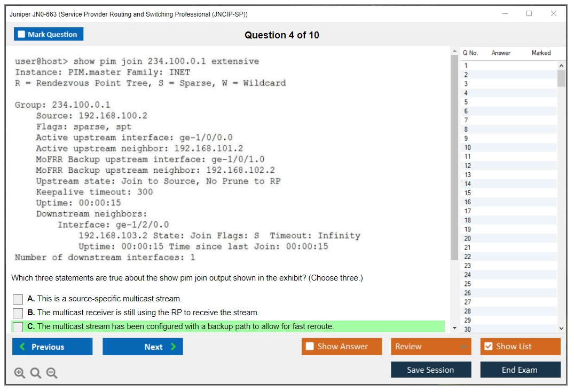This screenshot has height=392, width=574.
Task: Go to the Previous question
Action: 52,347
